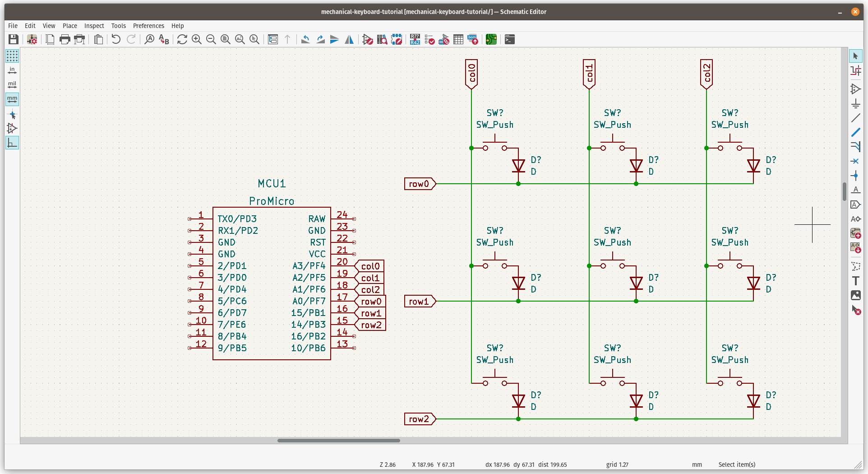Select the Add Text tool
This screenshot has height=474, width=868.
(x=855, y=281)
